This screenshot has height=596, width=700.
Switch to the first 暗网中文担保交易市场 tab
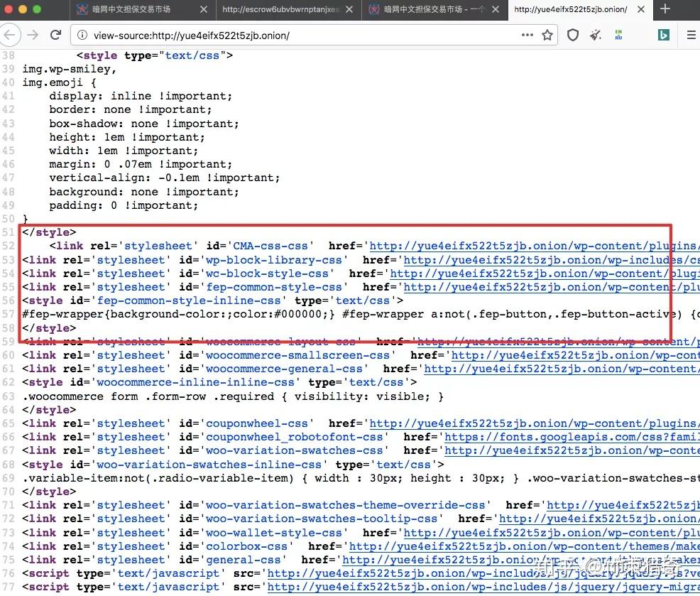tap(131, 9)
